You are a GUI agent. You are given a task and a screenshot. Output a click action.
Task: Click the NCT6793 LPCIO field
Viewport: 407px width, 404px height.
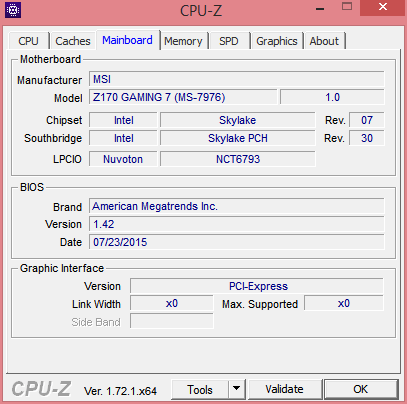point(237,159)
